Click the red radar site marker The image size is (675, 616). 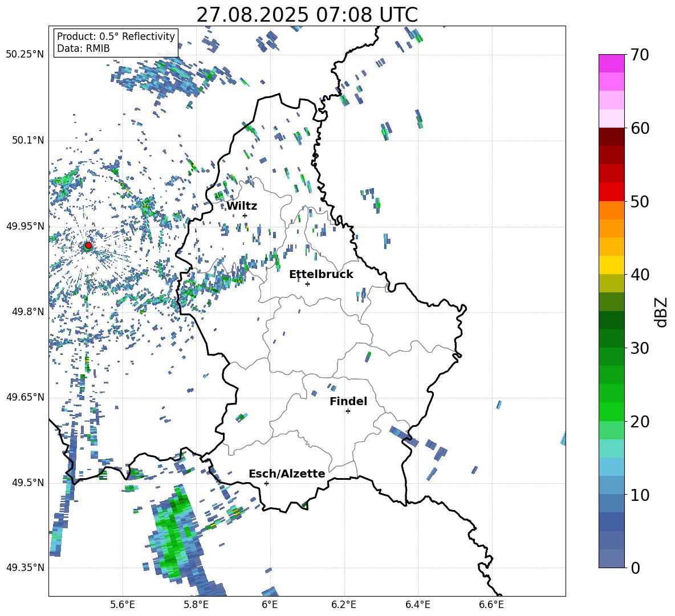(88, 245)
